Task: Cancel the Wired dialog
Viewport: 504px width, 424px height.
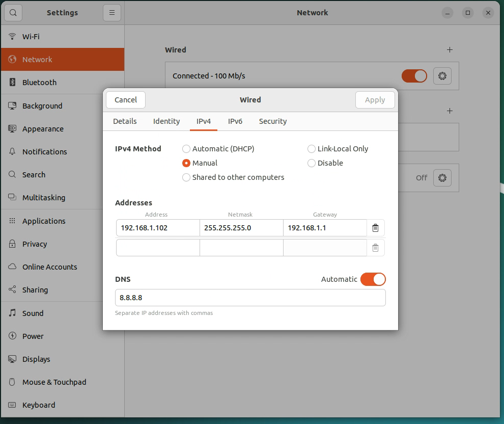Action: tap(125, 100)
